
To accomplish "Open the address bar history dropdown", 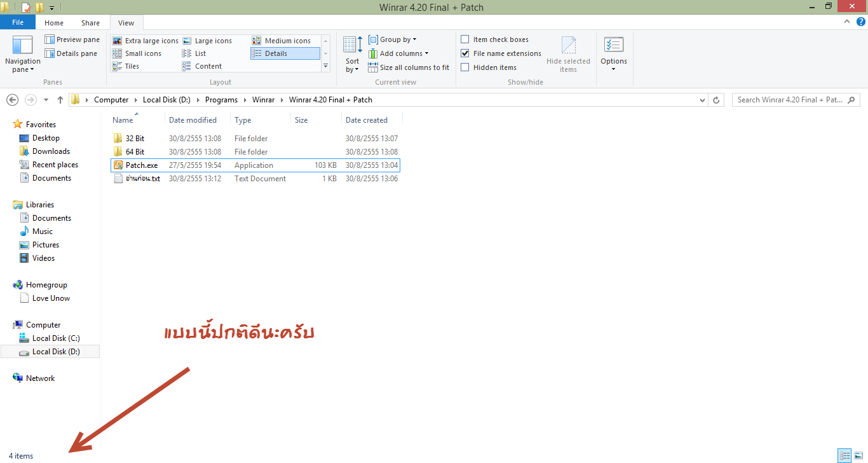I will (x=702, y=100).
